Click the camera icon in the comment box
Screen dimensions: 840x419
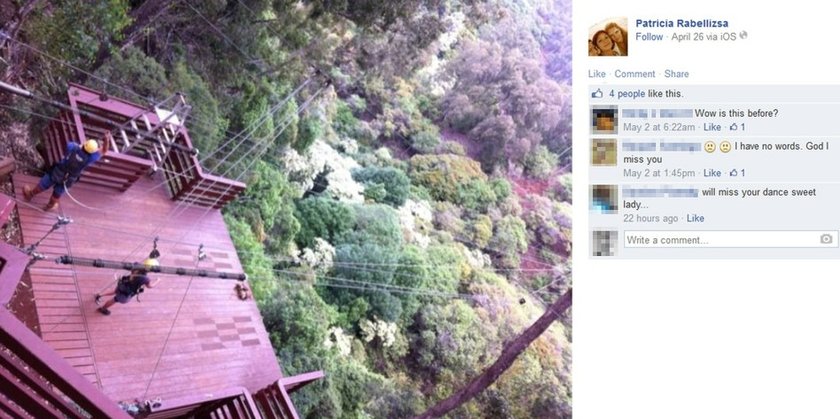[827, 240]
